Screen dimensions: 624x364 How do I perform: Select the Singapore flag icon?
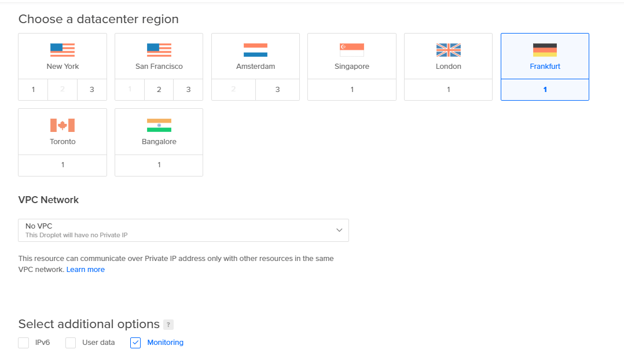(352, 50)
